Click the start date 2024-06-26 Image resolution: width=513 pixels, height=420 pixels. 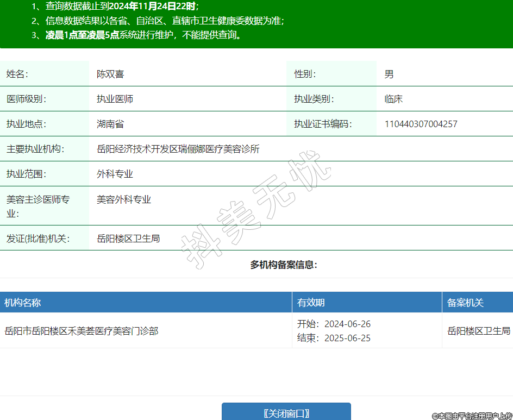[x=347, y=324]
